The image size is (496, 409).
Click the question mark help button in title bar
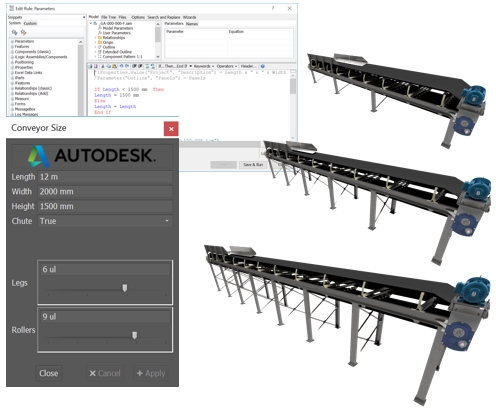click(273, 8)
